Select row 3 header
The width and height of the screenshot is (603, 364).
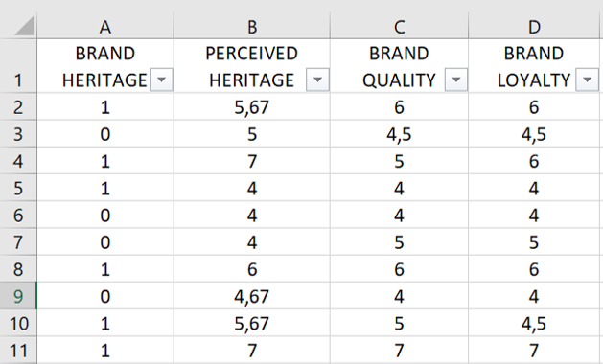point(18,133)
